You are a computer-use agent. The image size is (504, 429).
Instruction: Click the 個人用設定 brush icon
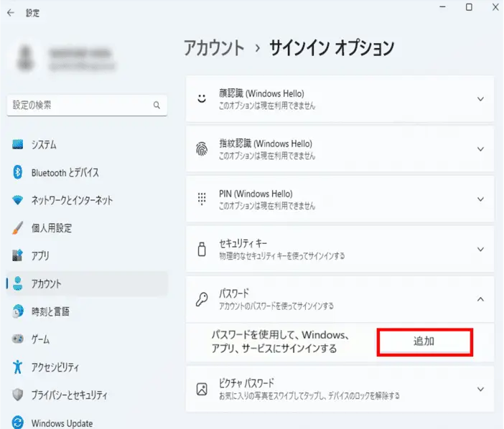coord(19,228)
